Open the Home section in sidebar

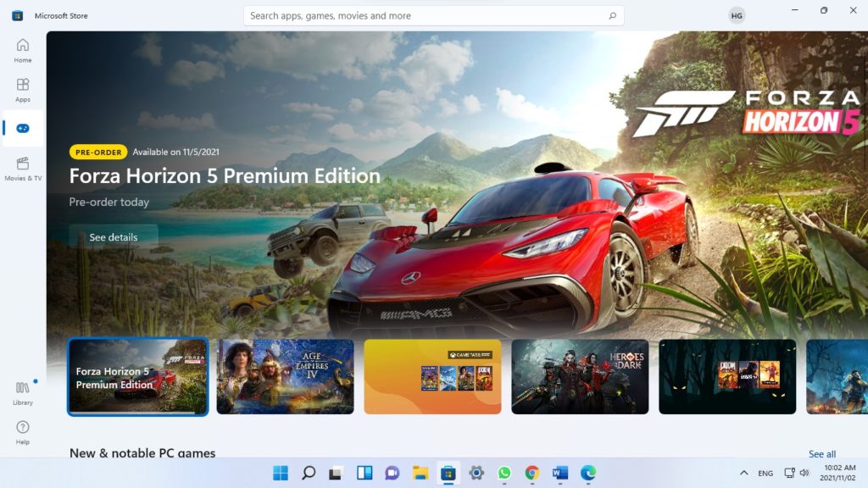pos(23,50)
